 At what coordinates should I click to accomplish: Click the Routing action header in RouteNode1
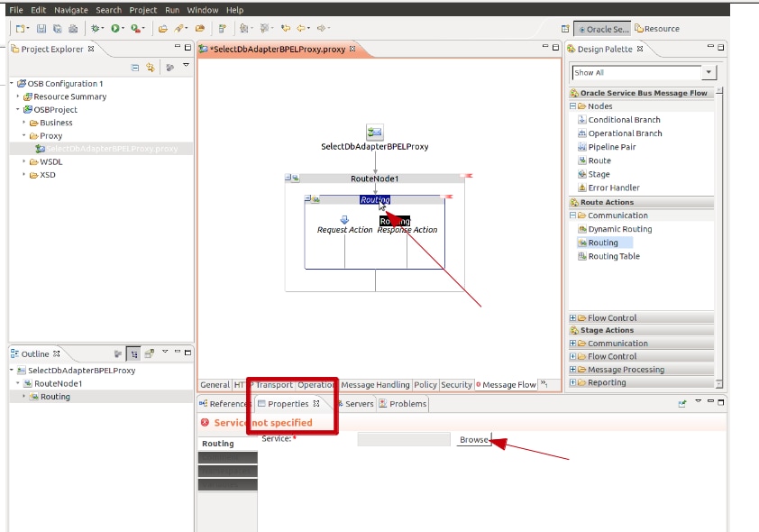point(375,199)
